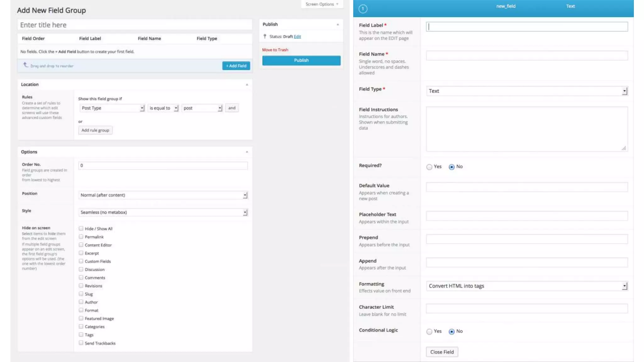Click the Enter title here field
644x362 pixels.
point(135,25)
